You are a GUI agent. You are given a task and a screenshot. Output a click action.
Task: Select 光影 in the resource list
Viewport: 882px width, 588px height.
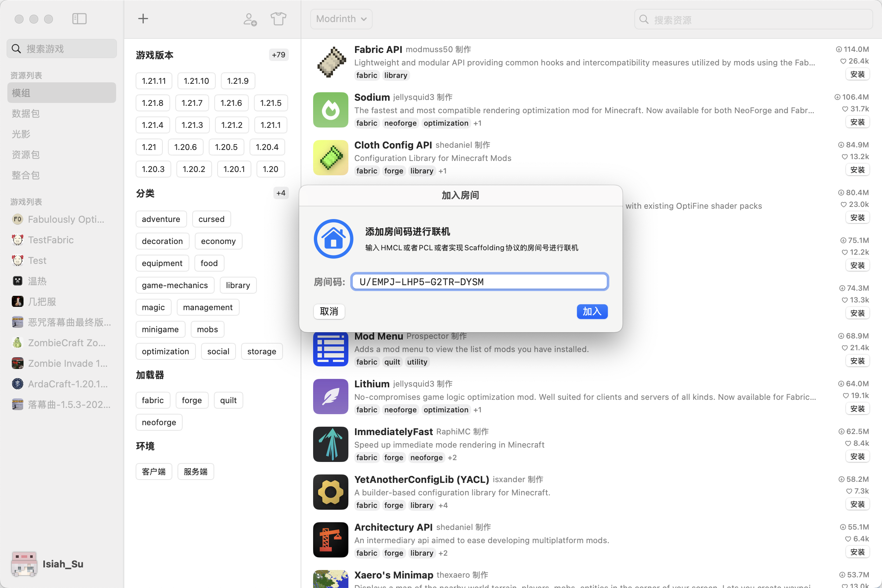click(21, 134)
